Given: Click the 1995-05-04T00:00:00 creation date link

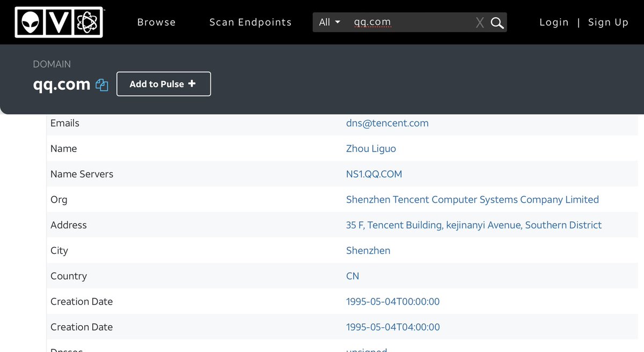Looking at the screenshot, I should 392,301.
